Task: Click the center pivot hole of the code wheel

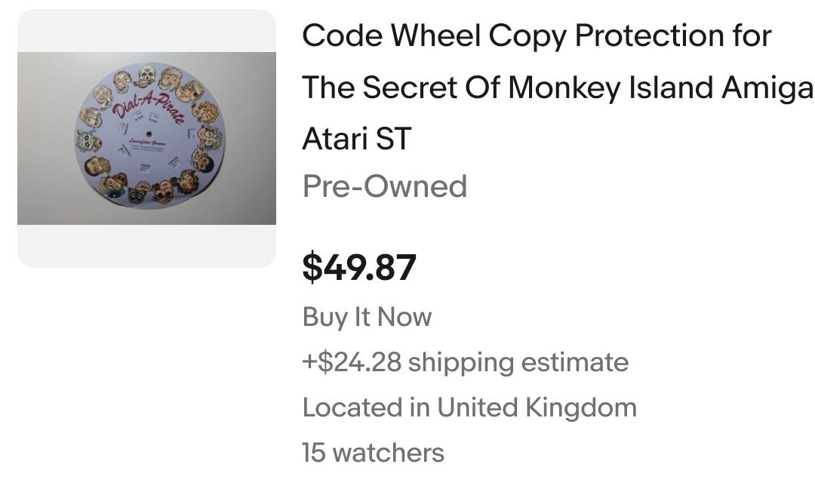Action: (148, 133)
